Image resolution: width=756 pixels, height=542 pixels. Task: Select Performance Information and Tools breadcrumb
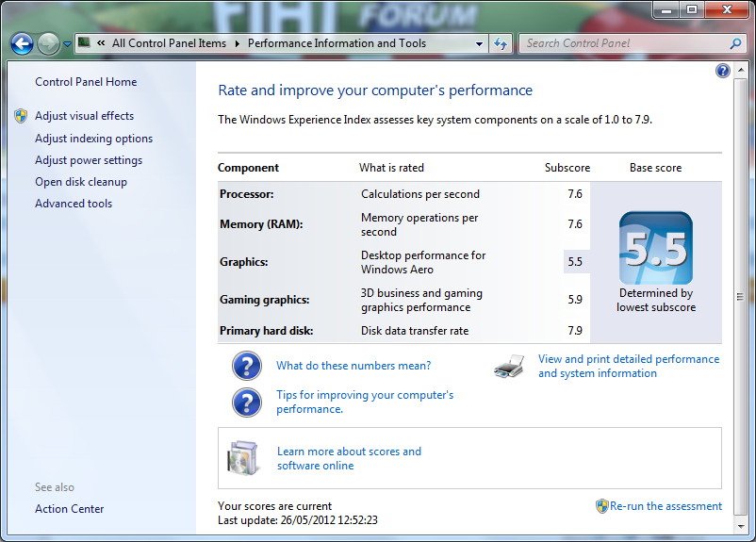(x=337, y=43)
